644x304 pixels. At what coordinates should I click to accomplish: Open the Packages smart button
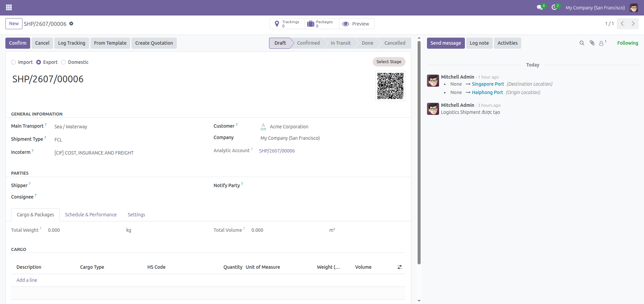[322, 24]
